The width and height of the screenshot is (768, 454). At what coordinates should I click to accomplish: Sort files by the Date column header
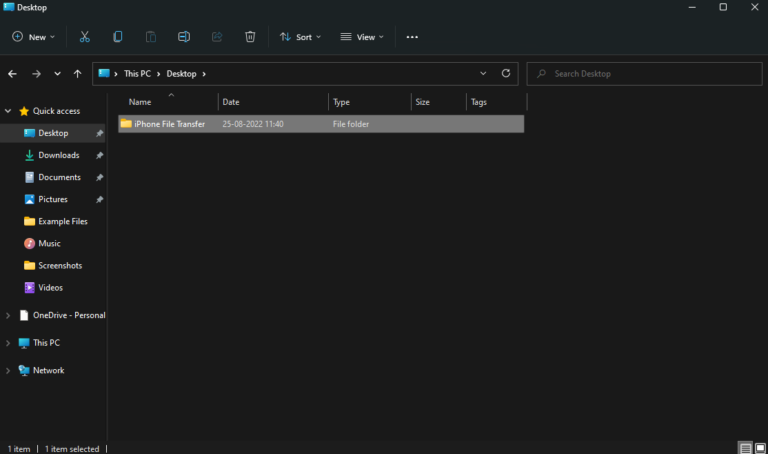[x=231, y=102]
